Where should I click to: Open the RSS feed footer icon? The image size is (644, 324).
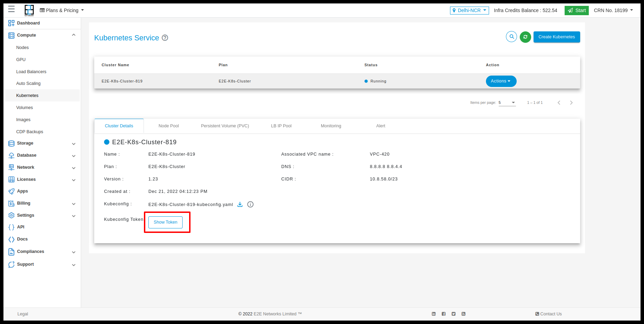click(464, 314)
